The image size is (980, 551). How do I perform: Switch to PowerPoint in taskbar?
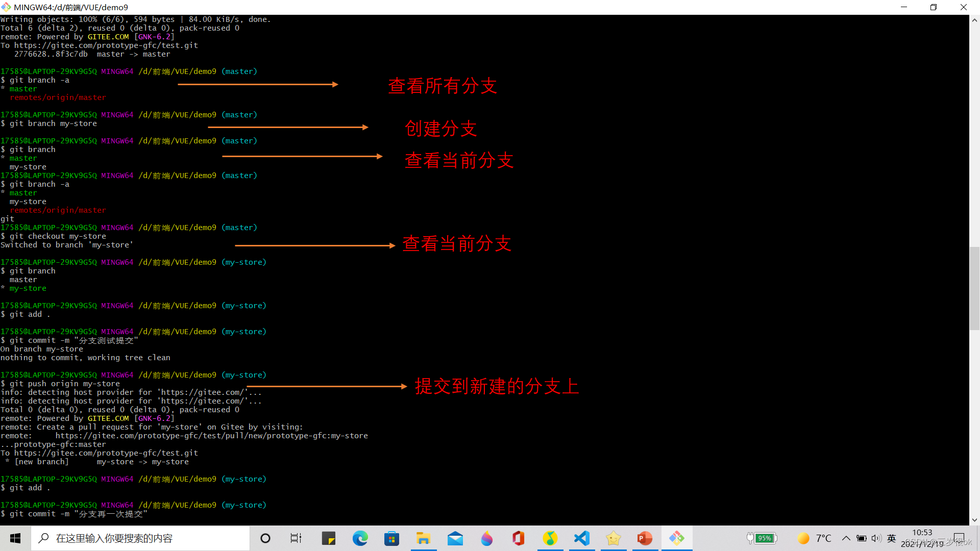645,538
